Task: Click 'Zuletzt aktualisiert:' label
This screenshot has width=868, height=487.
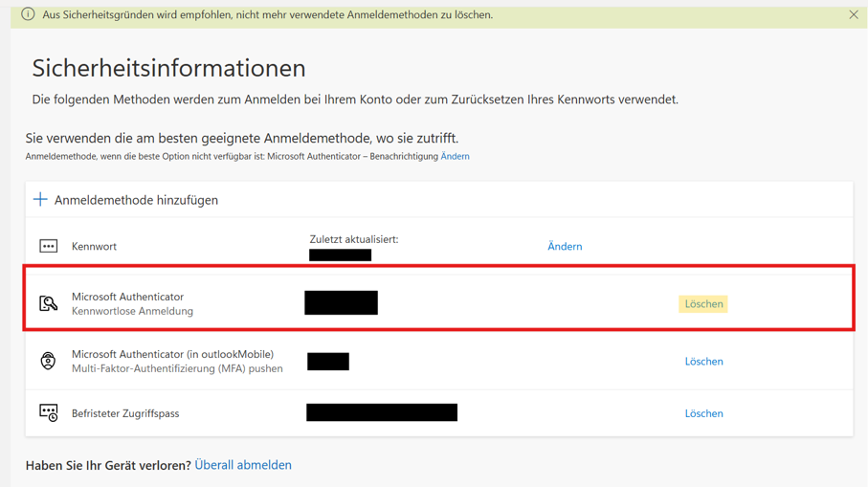Action: click(354, 239)
